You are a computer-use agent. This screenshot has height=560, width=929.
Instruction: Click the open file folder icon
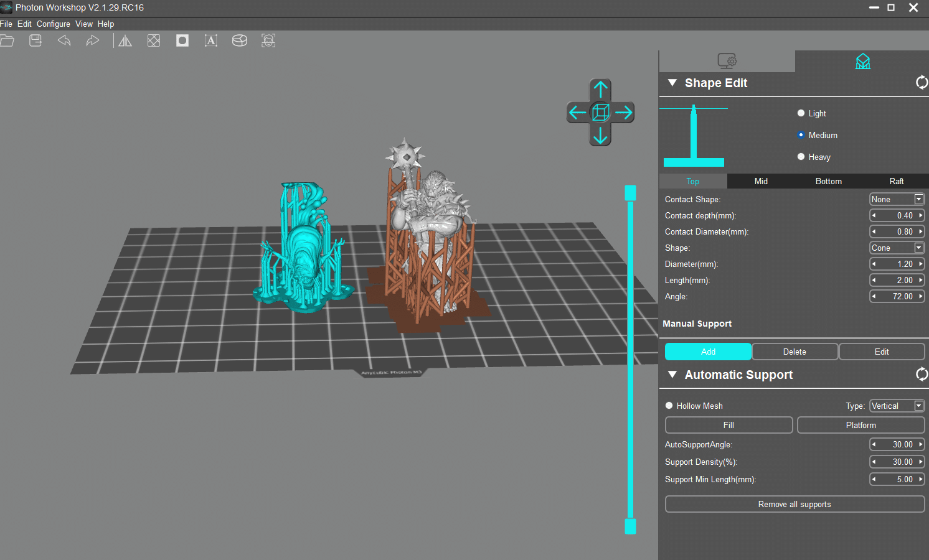(7, 41)
